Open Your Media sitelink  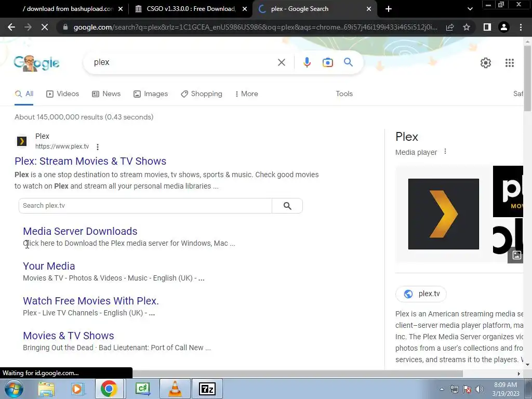(x=49, y=267)
